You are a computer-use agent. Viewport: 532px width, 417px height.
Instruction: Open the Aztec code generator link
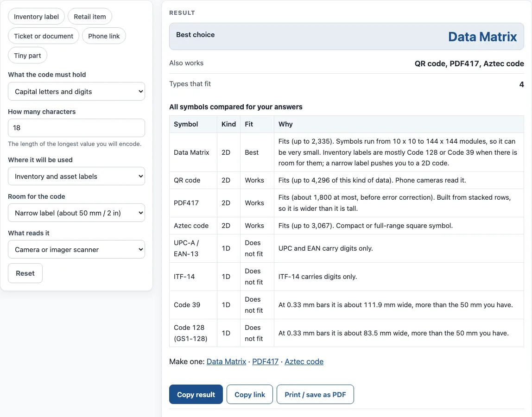[304, 362]
